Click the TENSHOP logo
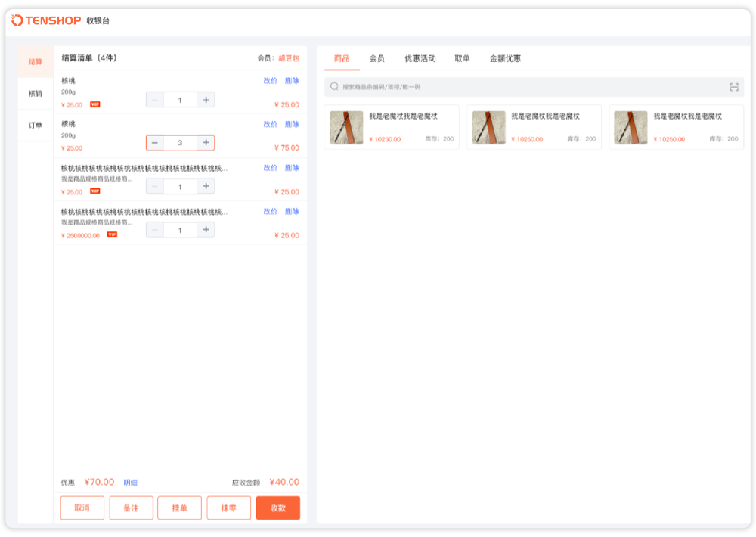 46,20
